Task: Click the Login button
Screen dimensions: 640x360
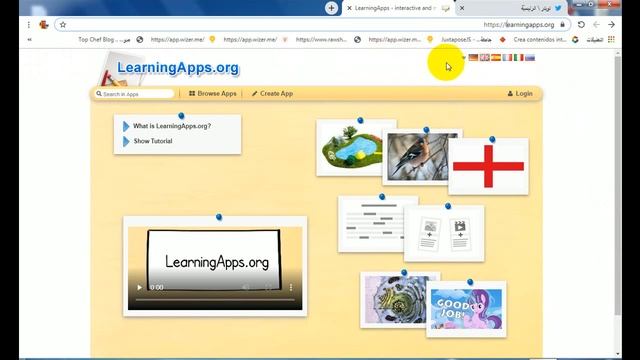Action: [520, 93]
